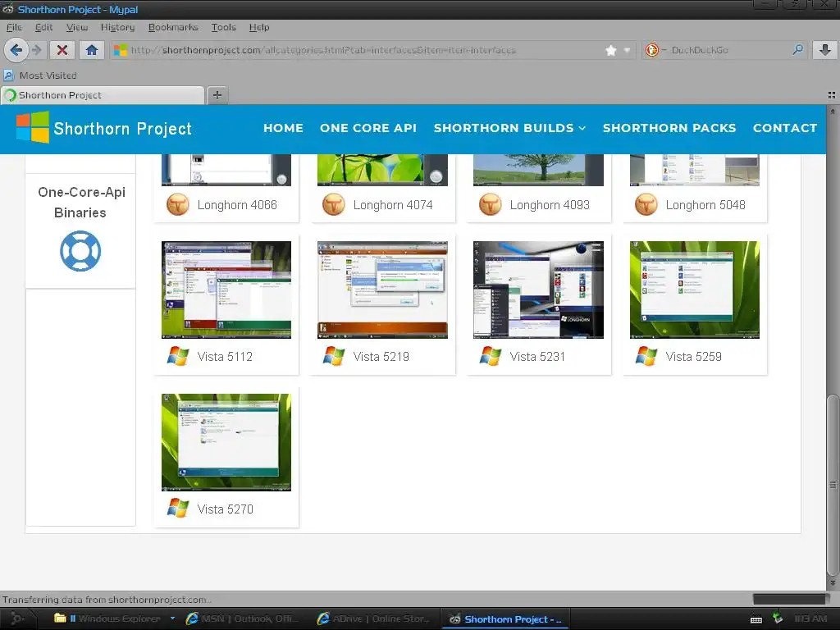Click the Longhorn 4074 bull icon

coord(334,204)
